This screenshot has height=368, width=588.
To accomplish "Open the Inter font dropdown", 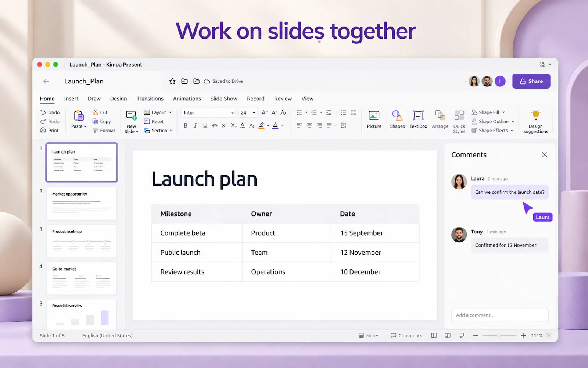I will [208, 113].
